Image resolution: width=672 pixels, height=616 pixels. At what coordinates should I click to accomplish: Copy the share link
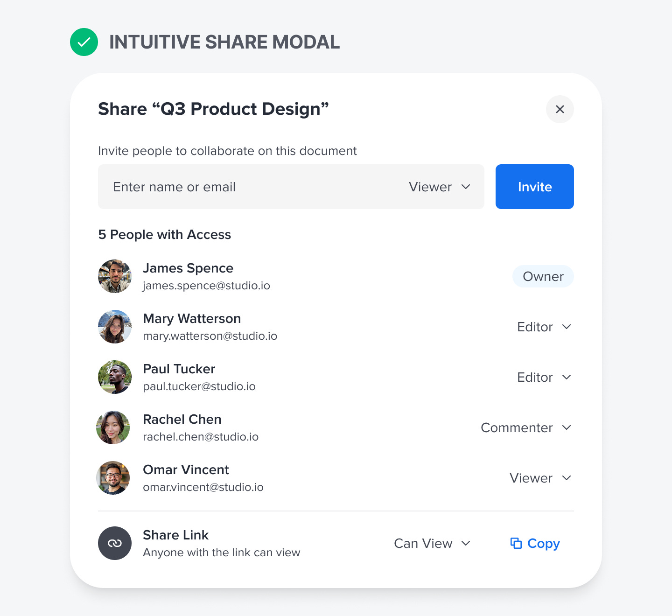[x=543, y=543]
